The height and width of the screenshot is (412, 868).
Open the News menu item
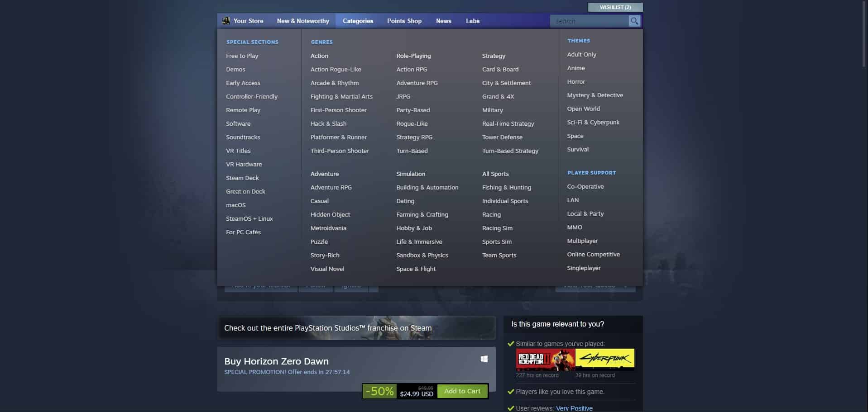443,21
